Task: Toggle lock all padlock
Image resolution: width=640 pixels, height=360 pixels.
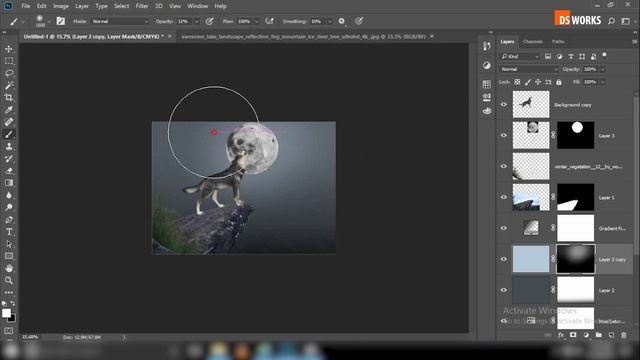Action: [559, 82]
